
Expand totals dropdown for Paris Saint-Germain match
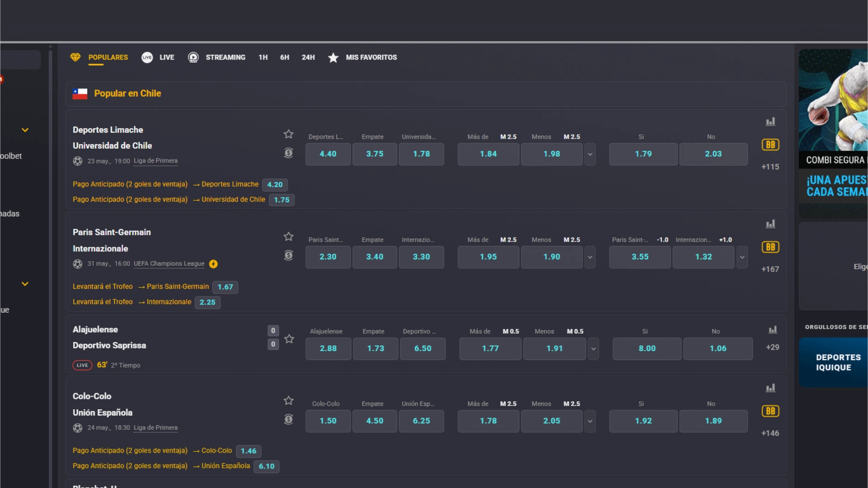click(x=590, y=257)
